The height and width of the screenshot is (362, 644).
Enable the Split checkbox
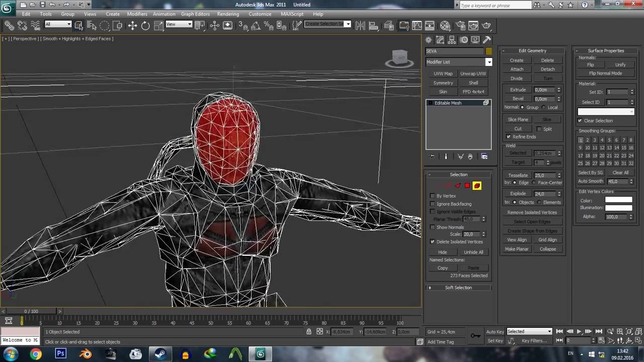tap(539, 129)
